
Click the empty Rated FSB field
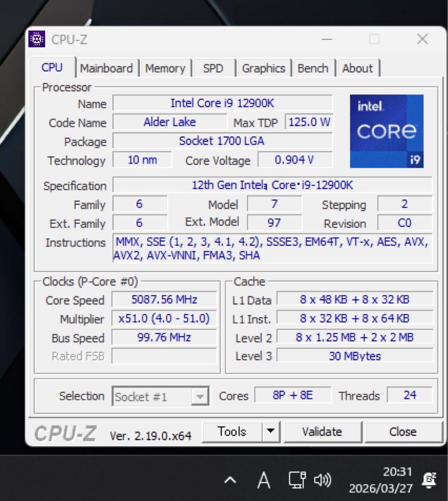click(x=164, y=356)
